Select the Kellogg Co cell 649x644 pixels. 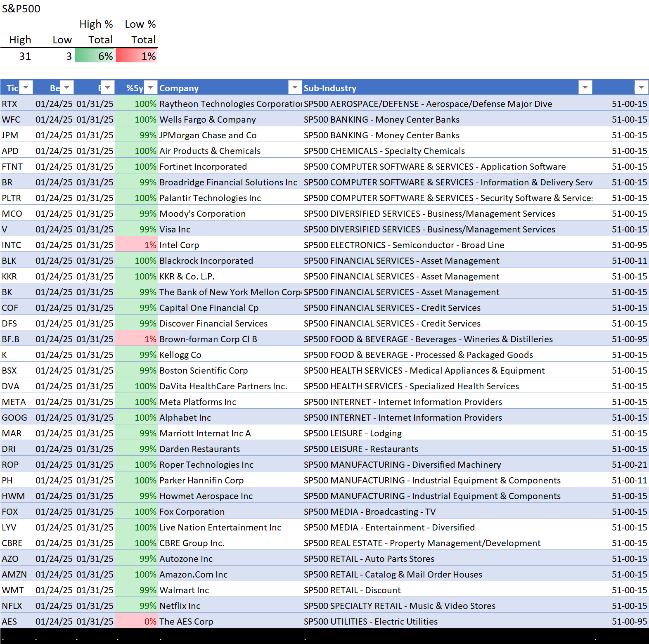(x=230, y=355)
